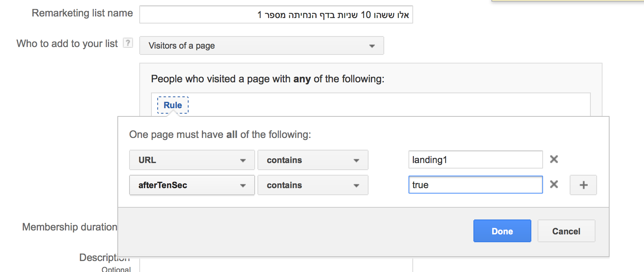Click the Membership duration label
Screen dimensions: 644x272
[70, 227]
